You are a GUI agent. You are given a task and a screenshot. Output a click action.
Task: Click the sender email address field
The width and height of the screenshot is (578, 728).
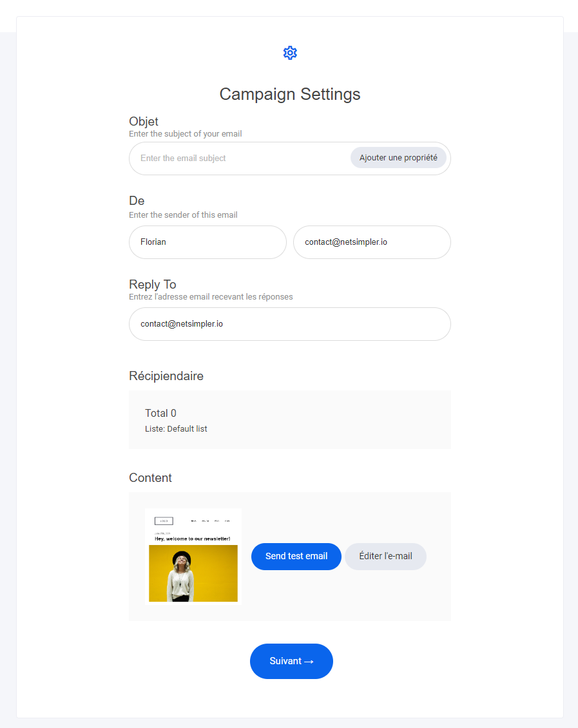tap(372, 242)
